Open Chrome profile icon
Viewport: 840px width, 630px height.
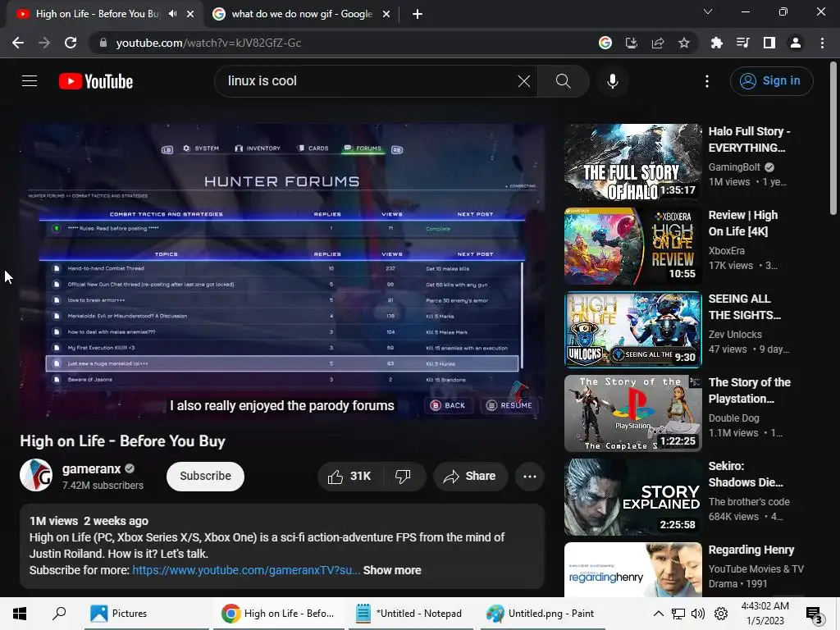pos(796,43)
